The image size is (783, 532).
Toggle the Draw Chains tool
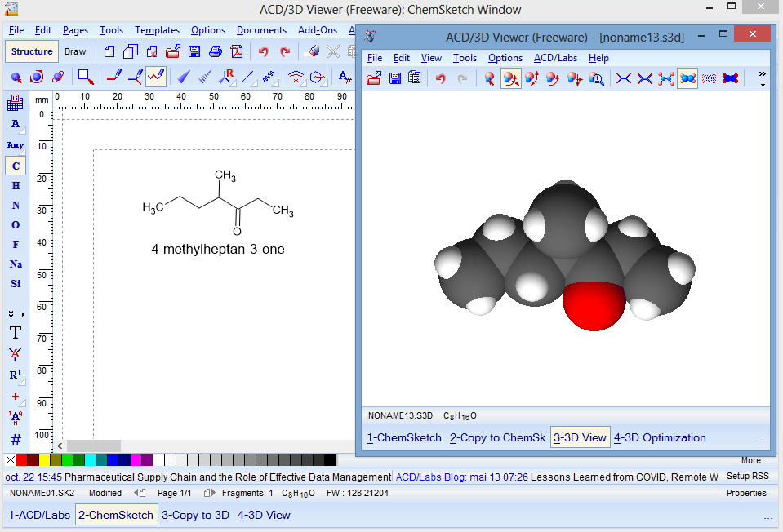tap(156, 77)
